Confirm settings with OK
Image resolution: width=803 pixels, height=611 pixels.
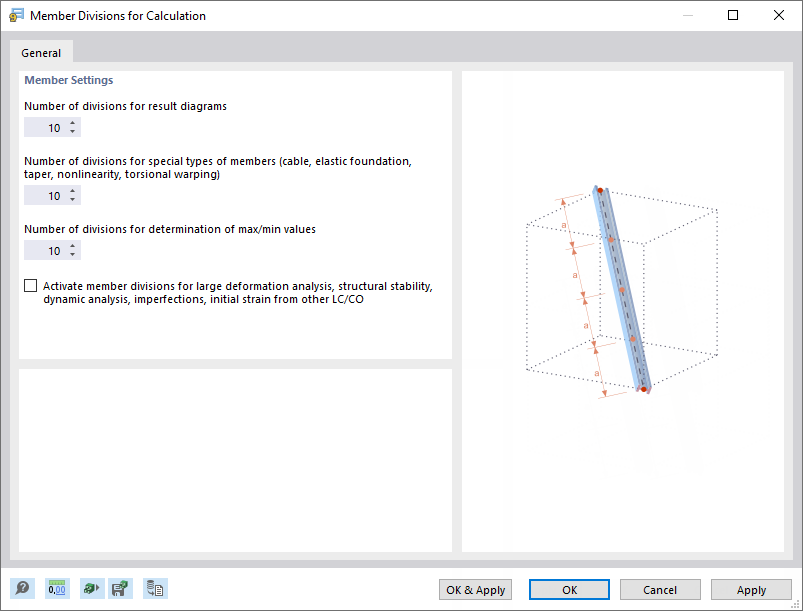click(568, 589)
